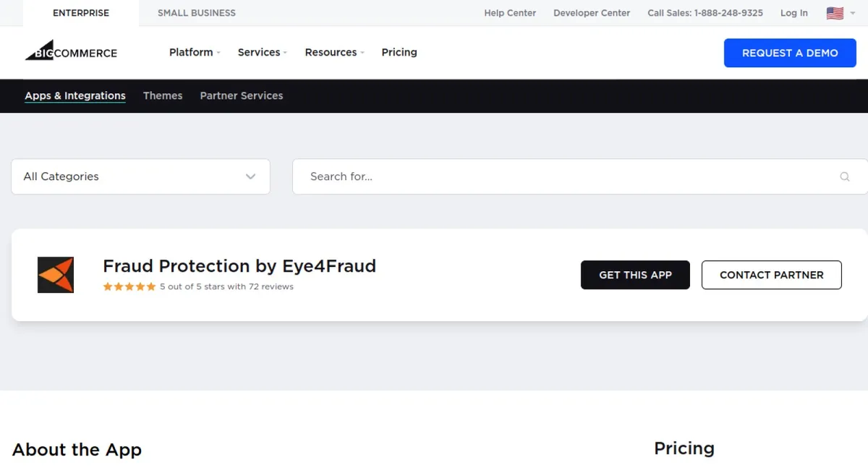The height and width of the screenshot is (470, 868).
Task: Click the Get This App button
Action: [x=635, y=275]
